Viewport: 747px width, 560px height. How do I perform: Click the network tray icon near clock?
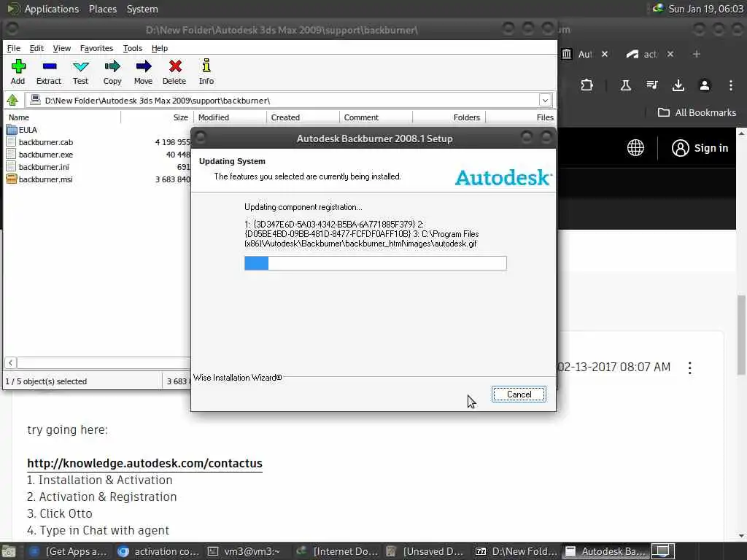pos(659,9)
